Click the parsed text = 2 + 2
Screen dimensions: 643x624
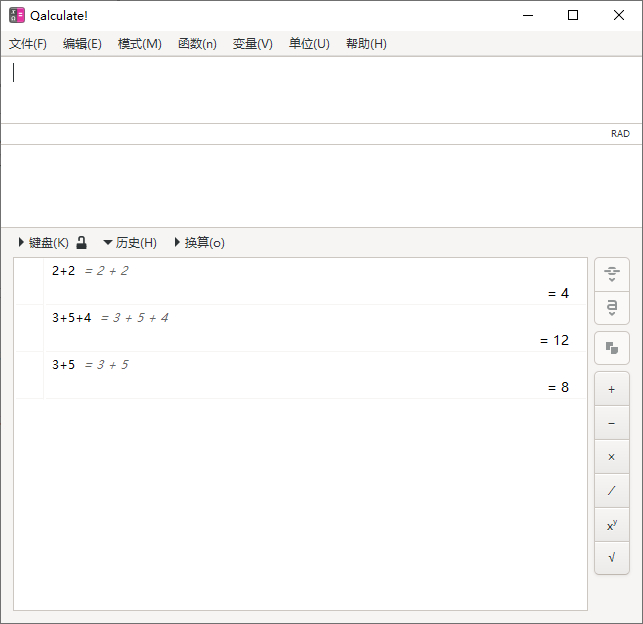coord(107,271)
